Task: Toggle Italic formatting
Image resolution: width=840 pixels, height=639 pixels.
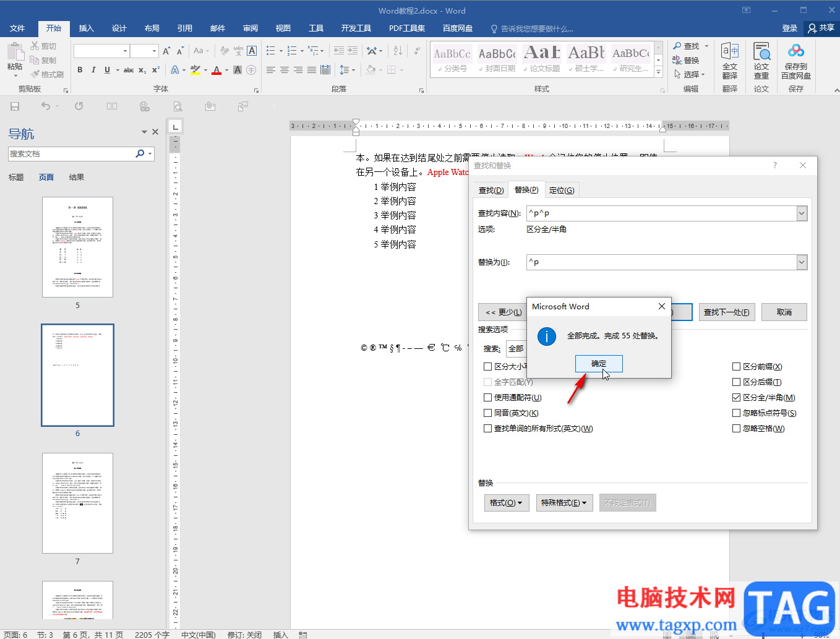Action: 93,70
